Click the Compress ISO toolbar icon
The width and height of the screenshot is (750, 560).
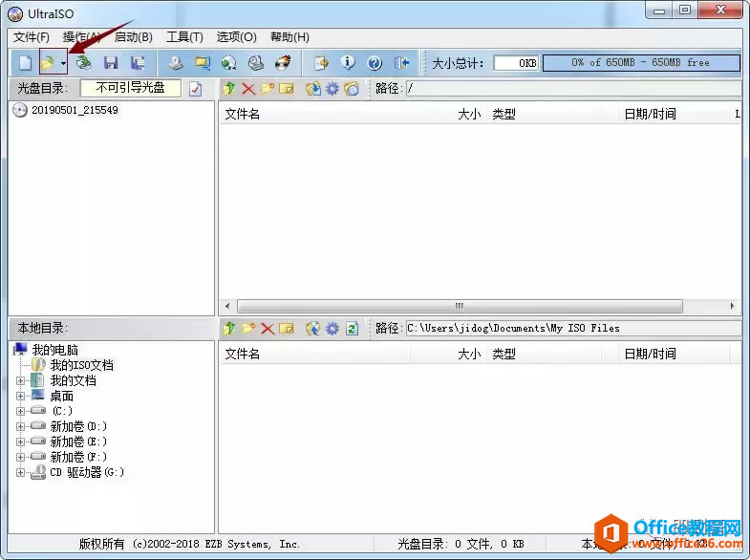[229, 63]
